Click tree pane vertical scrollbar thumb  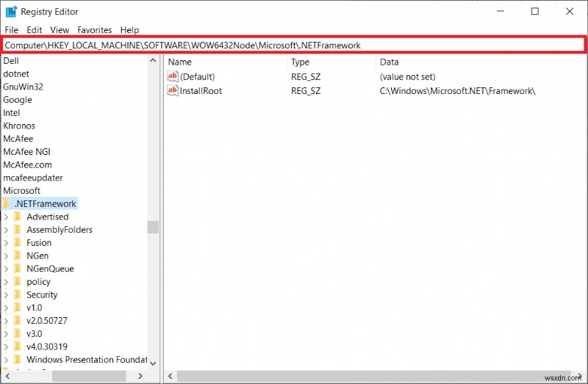click(x=153, y=227)
